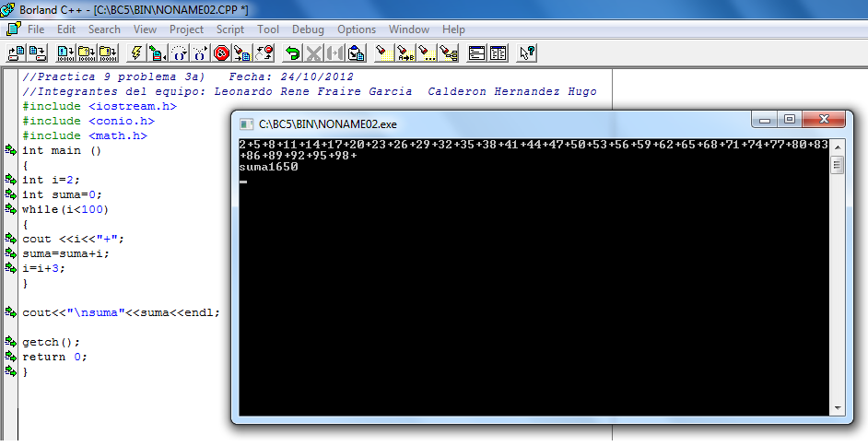Click the Step over toolbar icon
The height and width of the screenshot is (446, 868).
[x=179, y=53]
